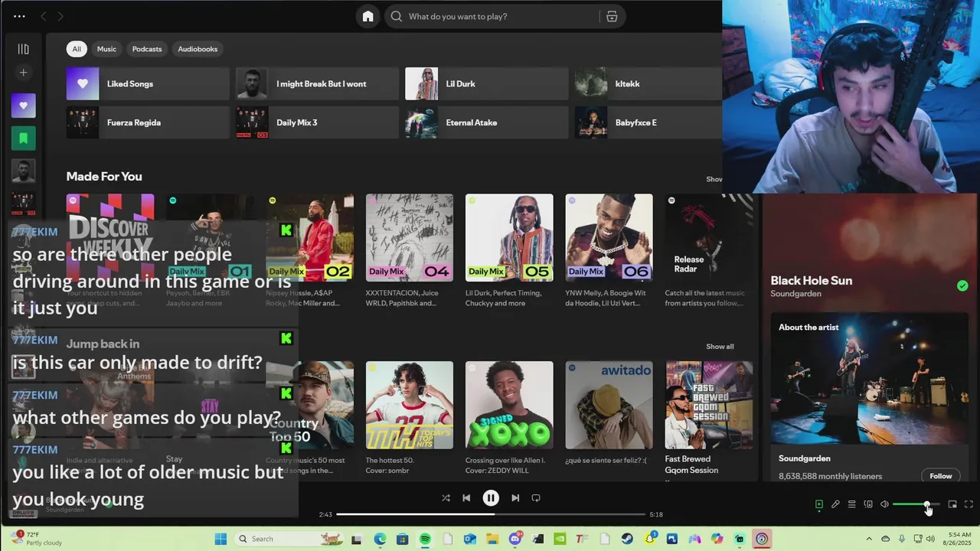Open Daily Mix 3 shortcut
The width and height of the screenshot is (980, 551).
point(317,122)
